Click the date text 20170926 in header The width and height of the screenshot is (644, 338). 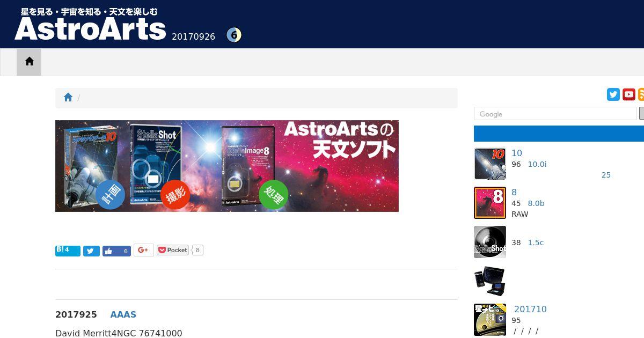point(193,36)
